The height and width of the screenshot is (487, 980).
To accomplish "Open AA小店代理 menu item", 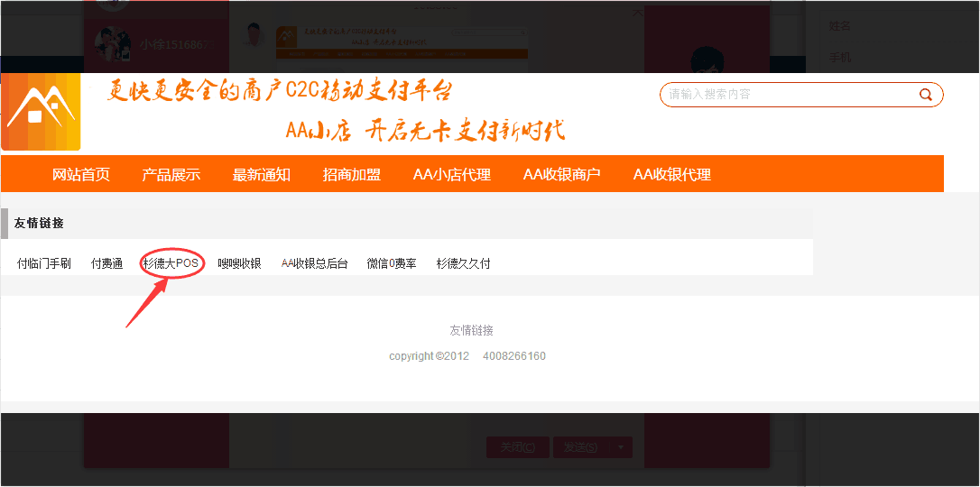I will pyautogui.click(x=452, y=175).
